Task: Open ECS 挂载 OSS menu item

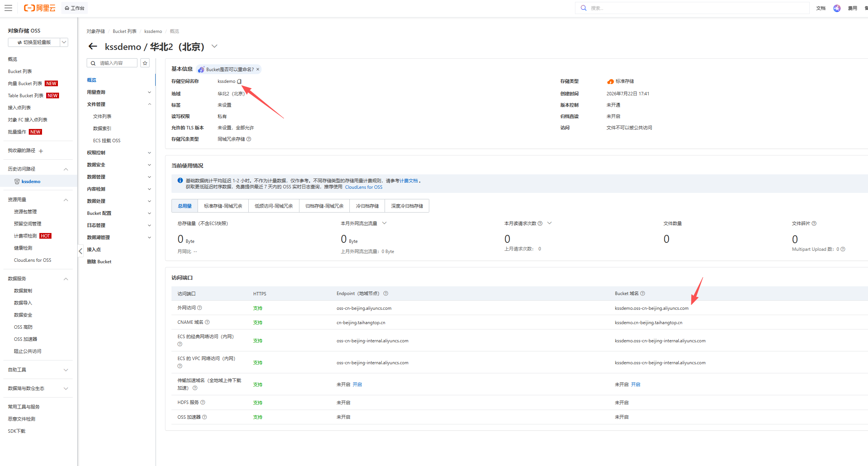Action: [x=107, y=141]
